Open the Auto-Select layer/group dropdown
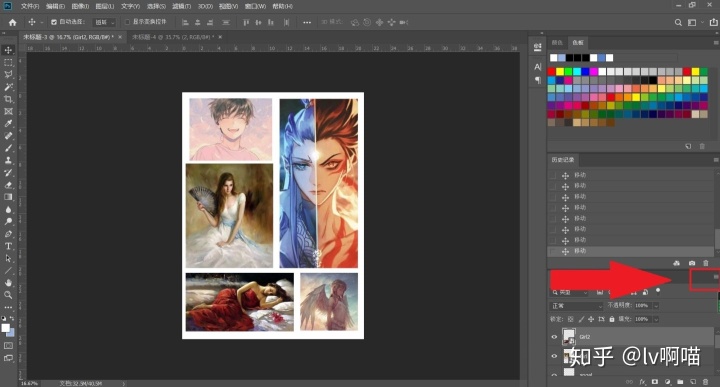 point(105,22)
